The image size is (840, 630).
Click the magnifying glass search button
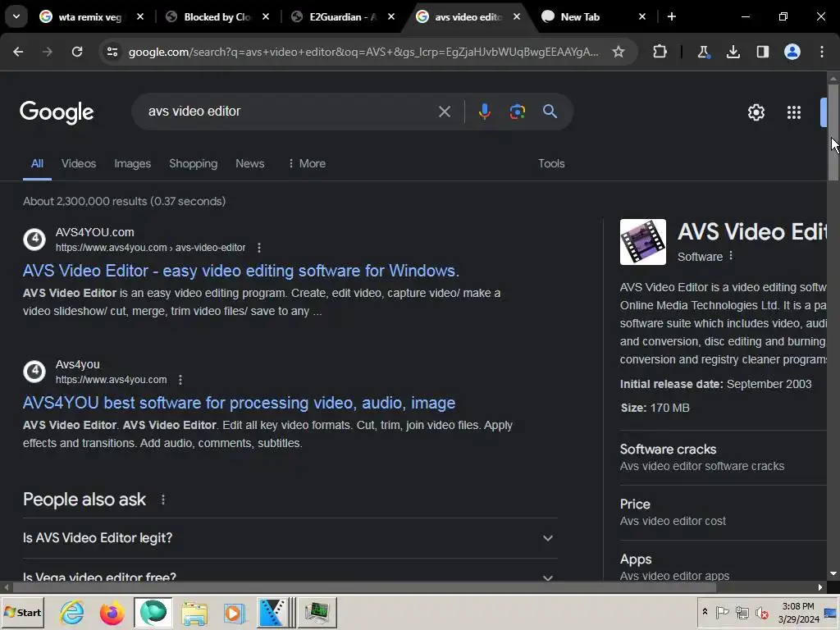[550, 112]
